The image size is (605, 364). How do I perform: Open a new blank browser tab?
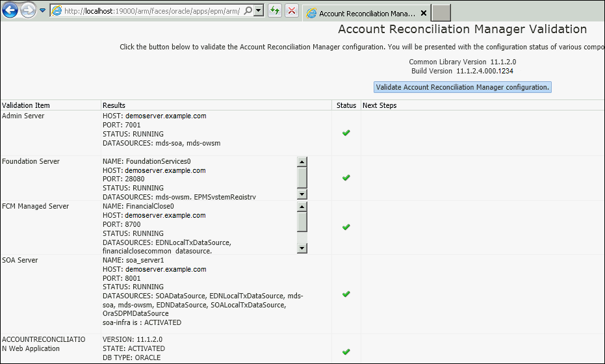pyautogui.click(x=441, y=13)
